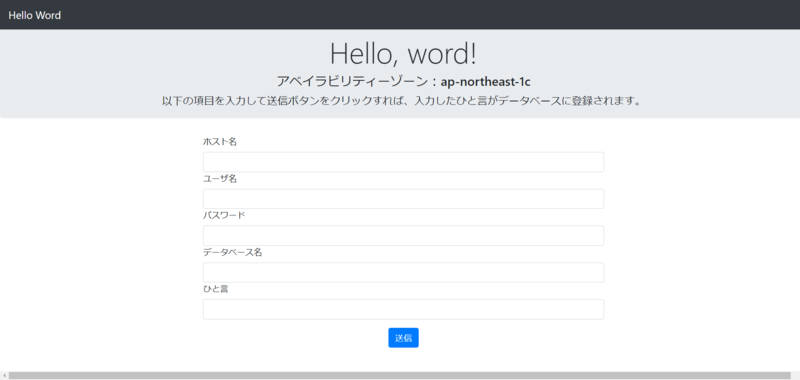
Task: Click the horizontal scrollbar thumb
Action: 399,375
